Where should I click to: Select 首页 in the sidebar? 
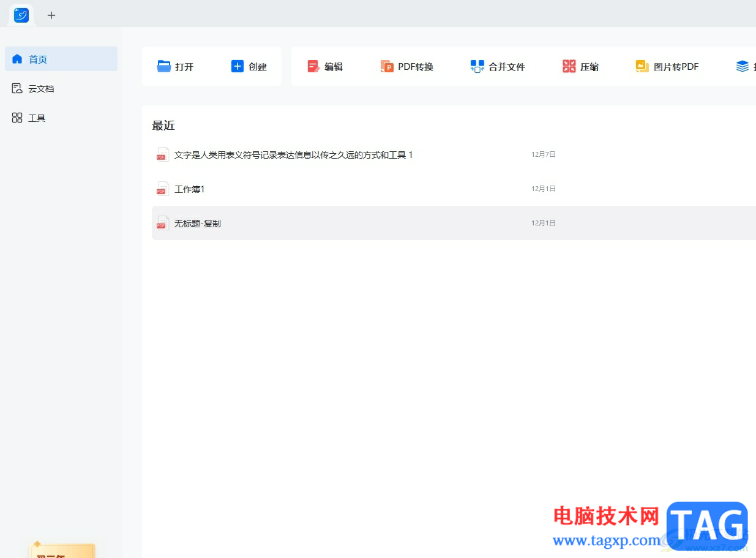61,59
